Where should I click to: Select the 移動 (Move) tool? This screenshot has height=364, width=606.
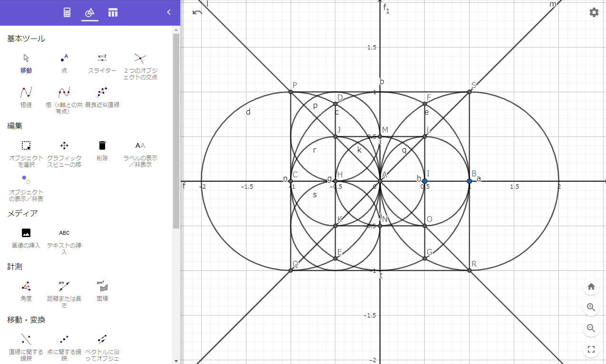26,64
